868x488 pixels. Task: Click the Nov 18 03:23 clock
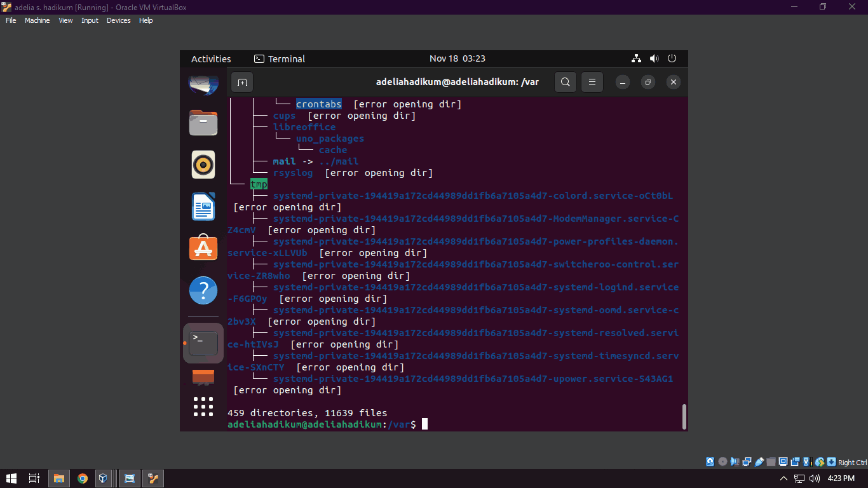click(x=457, y=58)
